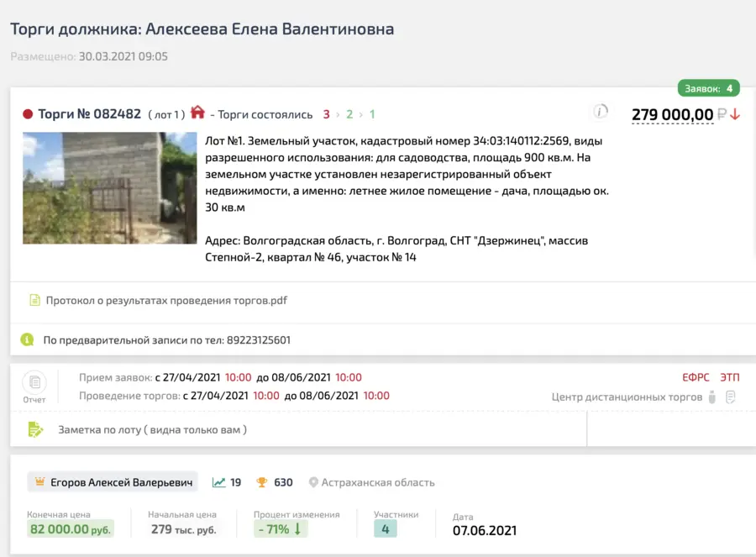Click the red price-decrease arrow icon
Screen dimensions: 756x557
click(x=735, y=114)
